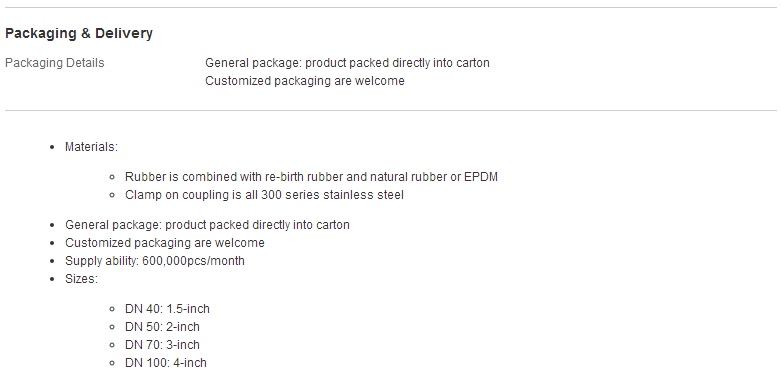This screenshot has width=781, height=392.
Task: Select the DN 70: 3-inch entry
Action: 162,345
